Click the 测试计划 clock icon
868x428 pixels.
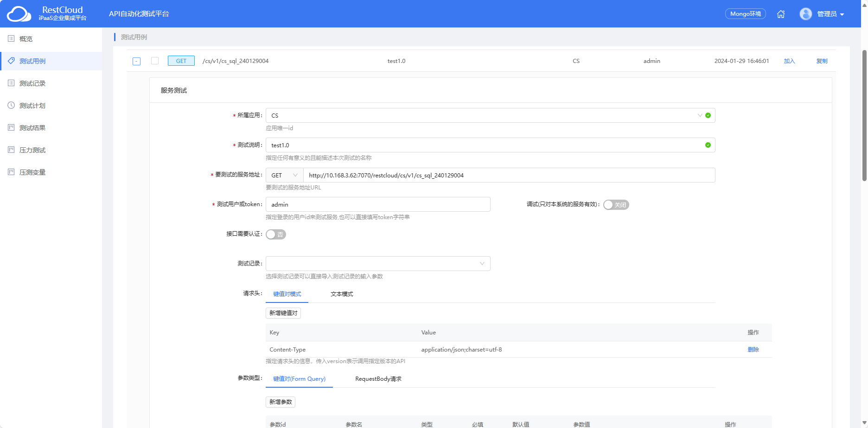click(11, 105)
